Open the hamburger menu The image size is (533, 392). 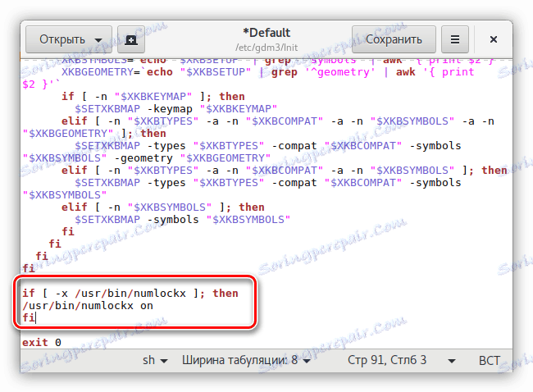tap(455, 39)
